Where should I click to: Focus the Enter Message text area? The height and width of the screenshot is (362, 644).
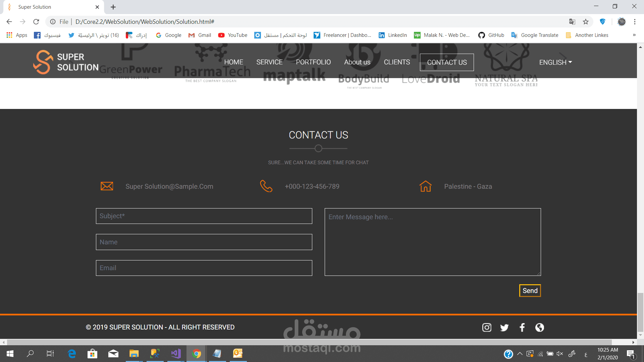coord(432,242)
